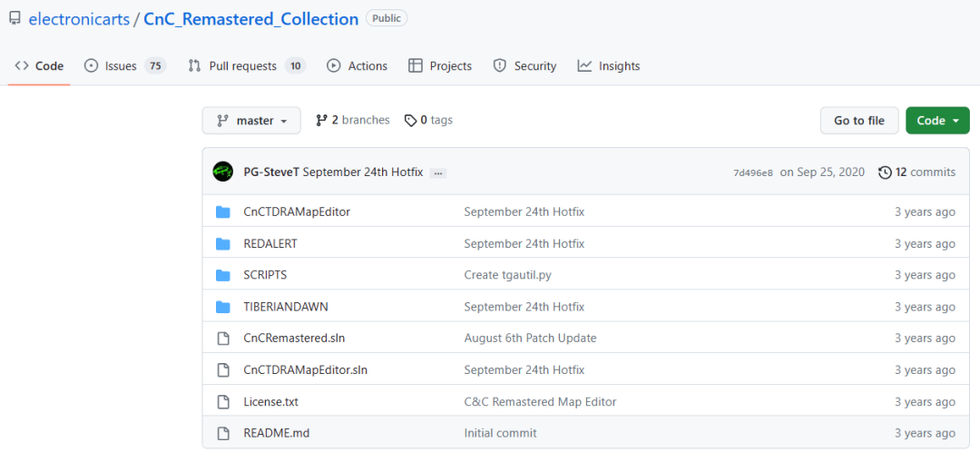Click the License.txt file icon
This screenshot has height=462, width=980.
[x=223, y=401]
